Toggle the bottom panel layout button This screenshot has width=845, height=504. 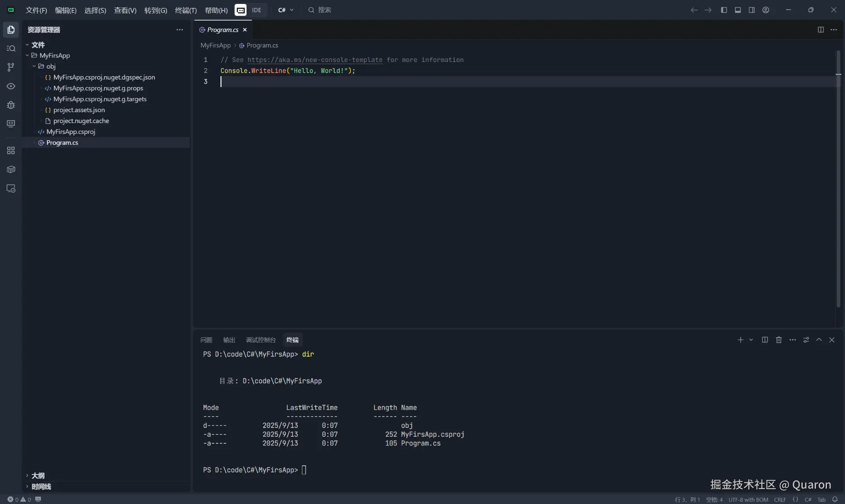tap(738, 10)
